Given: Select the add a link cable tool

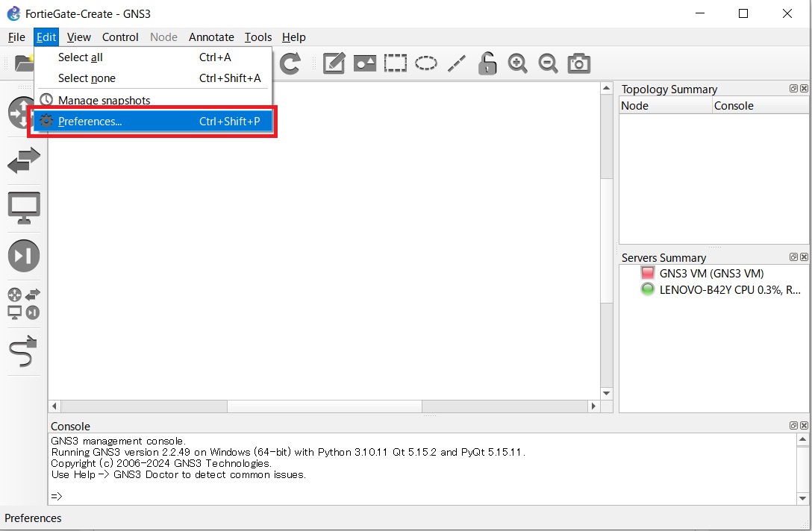Looking at the screenshot, I should [24, 351].
